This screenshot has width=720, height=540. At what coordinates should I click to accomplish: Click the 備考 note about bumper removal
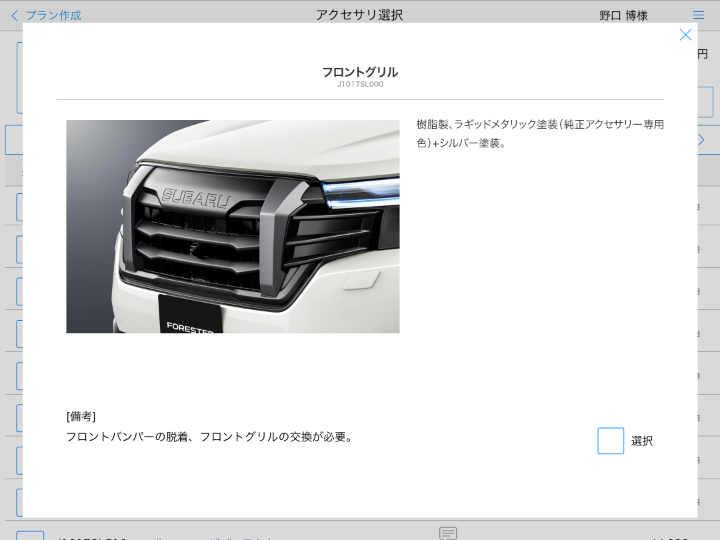[x=209, y=437]
